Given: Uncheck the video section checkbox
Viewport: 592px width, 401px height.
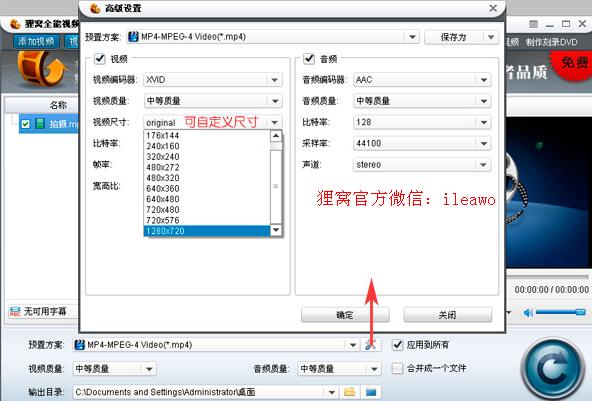Looking at the screenshot, I should pos(100,59).
